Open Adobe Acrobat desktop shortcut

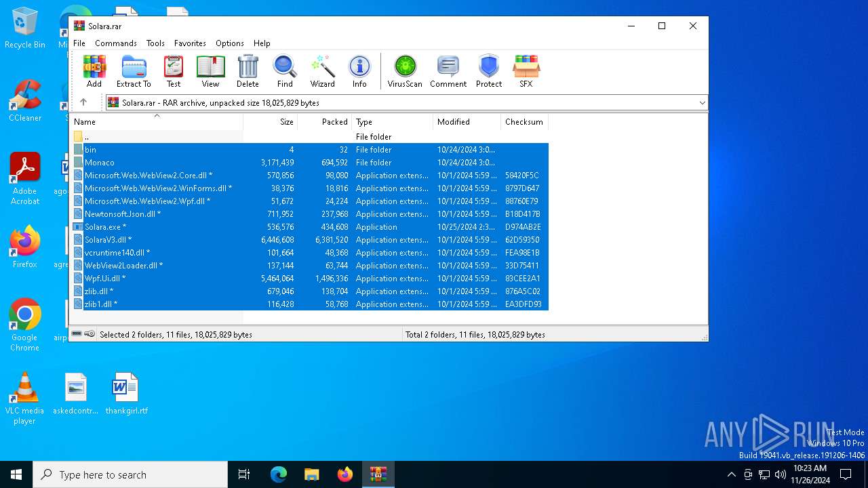[x=25, y=179]
